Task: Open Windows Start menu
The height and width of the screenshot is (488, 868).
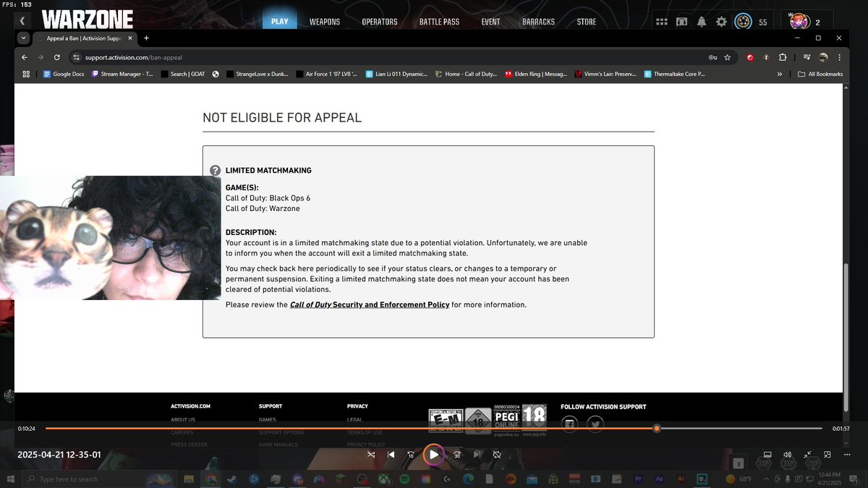Action: (10, 479)
